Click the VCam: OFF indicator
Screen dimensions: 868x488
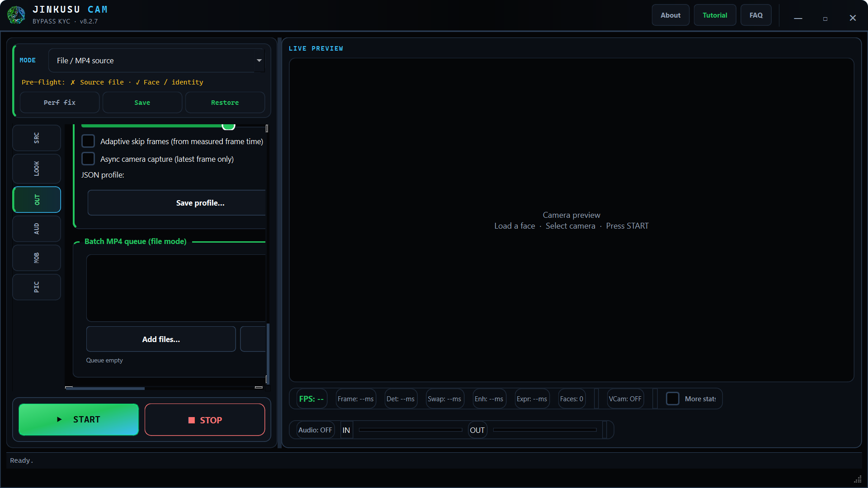625,399
